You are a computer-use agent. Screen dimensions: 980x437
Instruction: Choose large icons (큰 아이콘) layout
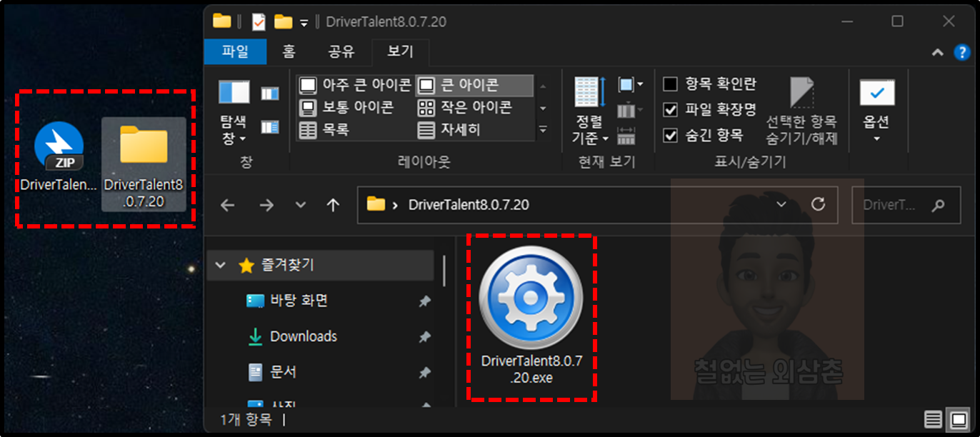[474, 86]
